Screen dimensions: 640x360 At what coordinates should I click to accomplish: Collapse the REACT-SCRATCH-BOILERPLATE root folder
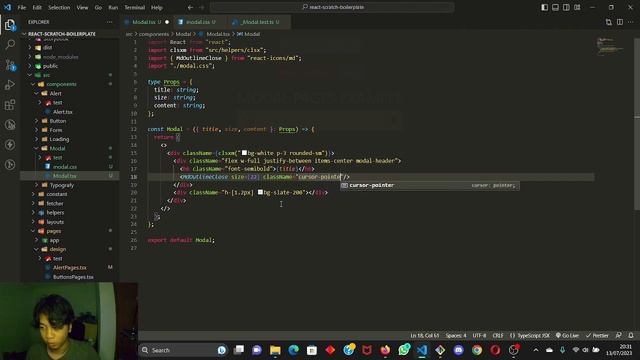(61, 34)
